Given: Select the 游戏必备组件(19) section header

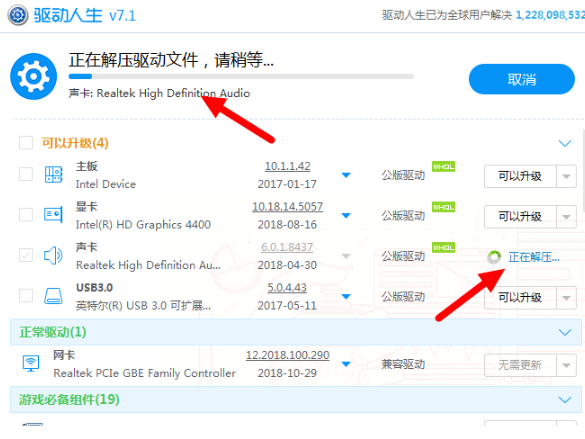Looking at the screenshot, I should [295, 399].
